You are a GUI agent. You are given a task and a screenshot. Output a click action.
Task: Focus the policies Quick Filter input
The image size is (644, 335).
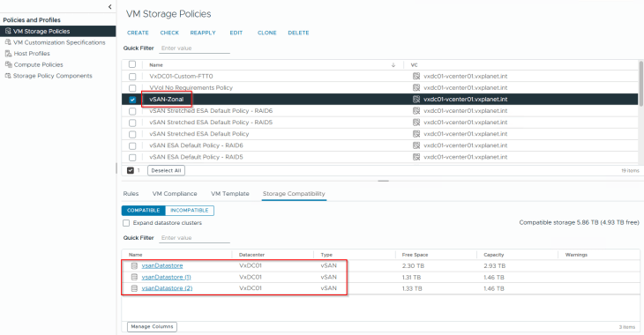click(x=194, y=48)
